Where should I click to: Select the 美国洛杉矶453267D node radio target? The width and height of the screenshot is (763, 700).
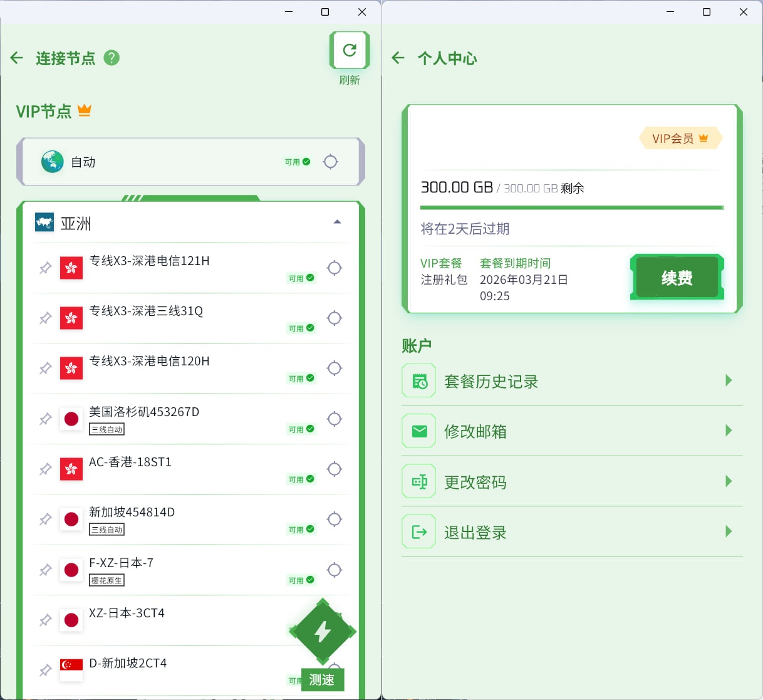(335, 419)
